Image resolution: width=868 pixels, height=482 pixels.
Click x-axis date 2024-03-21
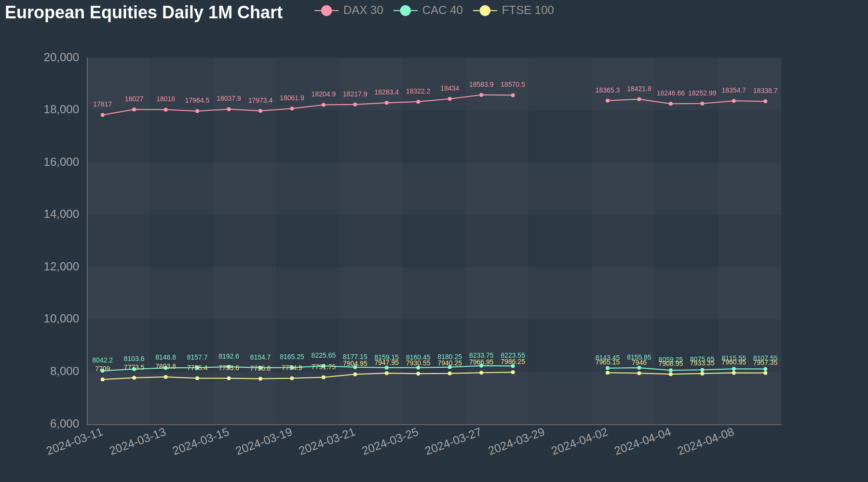coord(328,441)
